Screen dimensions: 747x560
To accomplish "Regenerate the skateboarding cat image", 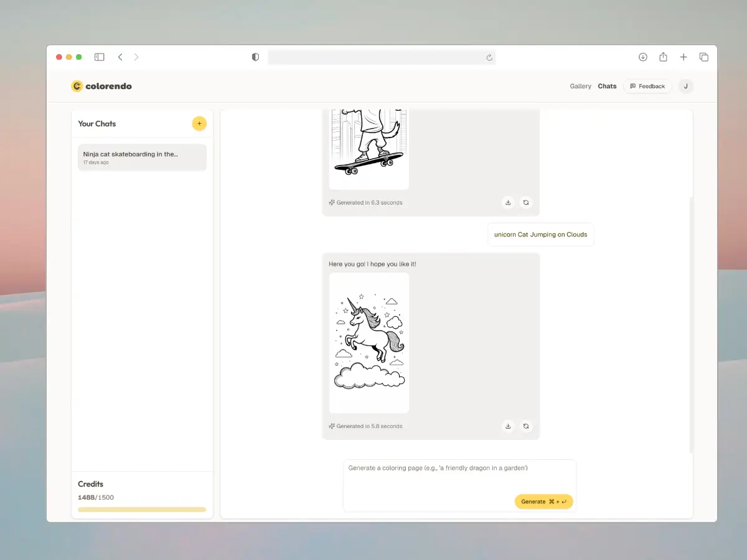I will pos(526,202).
